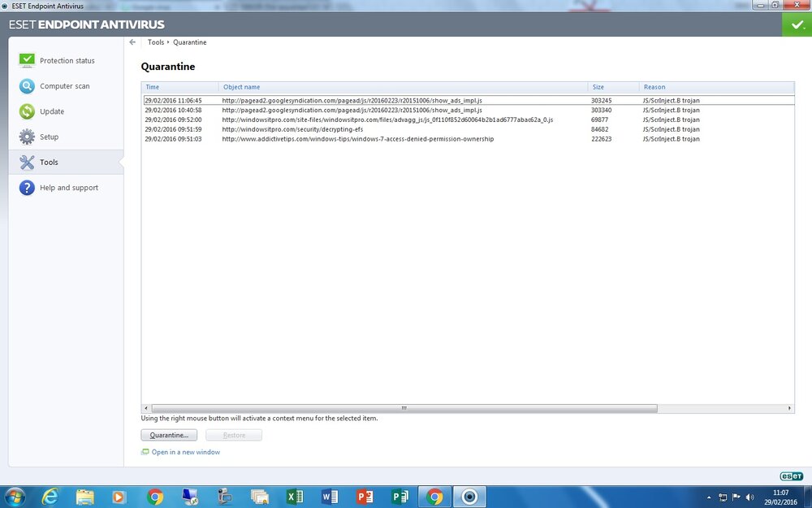Click the Quarantine breadcrumb item
Viewport: 812px width, 508px height.
189,42
